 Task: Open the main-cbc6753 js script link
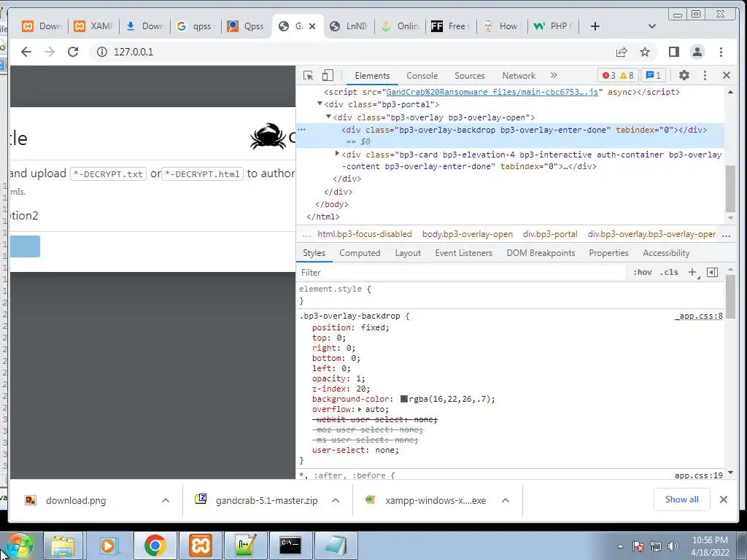pyautogui.click(x=492, y=92)
